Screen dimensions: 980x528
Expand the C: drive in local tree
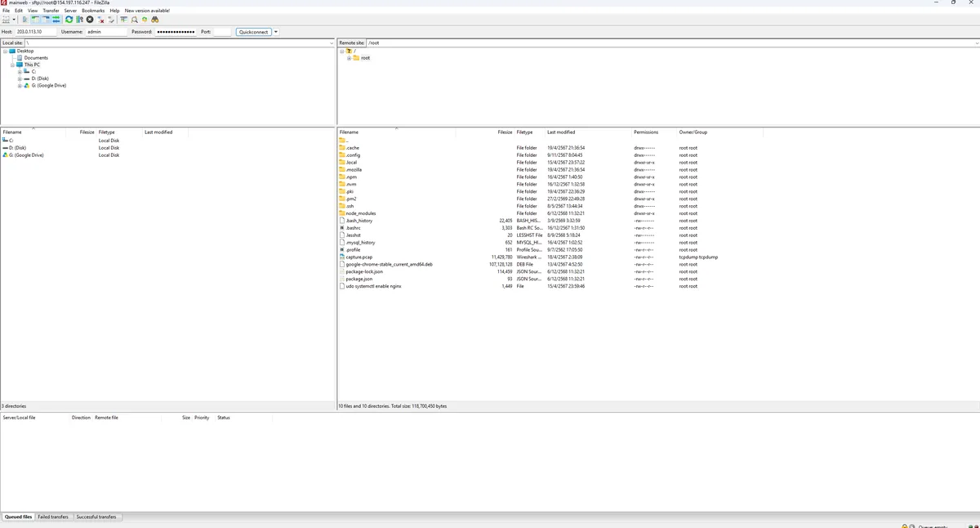(x=20, y=72)
